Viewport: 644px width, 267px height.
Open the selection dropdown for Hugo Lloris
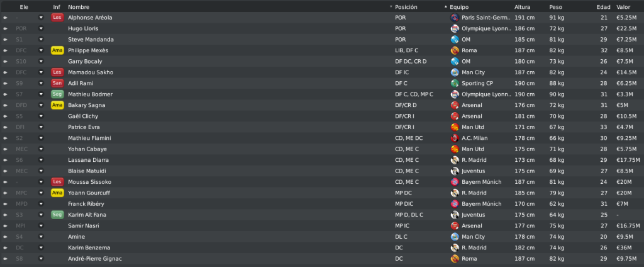[x=41, y=29]
